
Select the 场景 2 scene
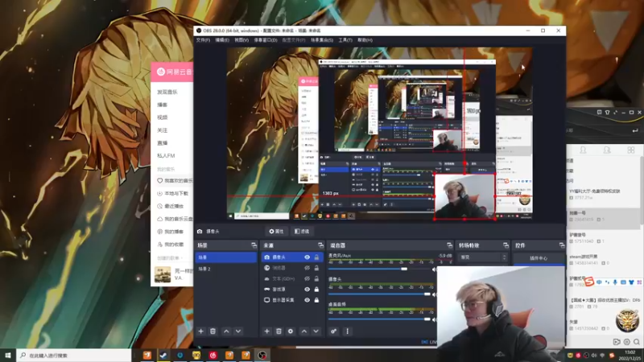click(226, 269)
